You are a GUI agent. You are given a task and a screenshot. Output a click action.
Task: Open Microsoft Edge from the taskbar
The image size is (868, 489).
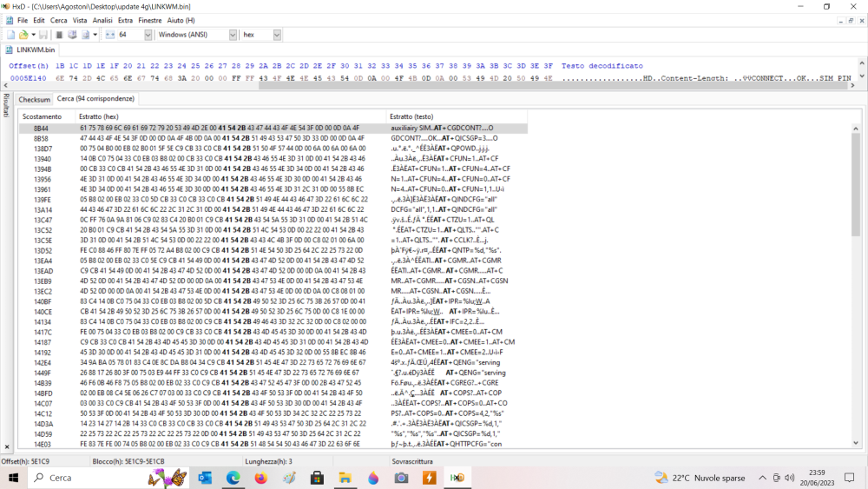233,478
